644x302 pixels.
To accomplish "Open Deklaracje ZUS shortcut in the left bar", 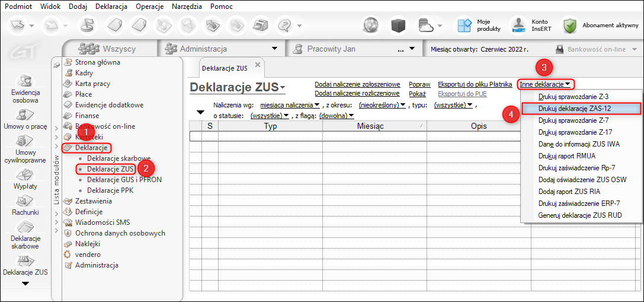I will 25,265.
